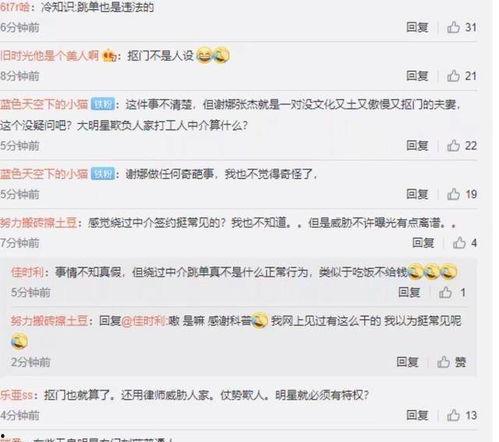
Task: Like 佳时利's reply with 1 like
Action: [x=445, y=292]
